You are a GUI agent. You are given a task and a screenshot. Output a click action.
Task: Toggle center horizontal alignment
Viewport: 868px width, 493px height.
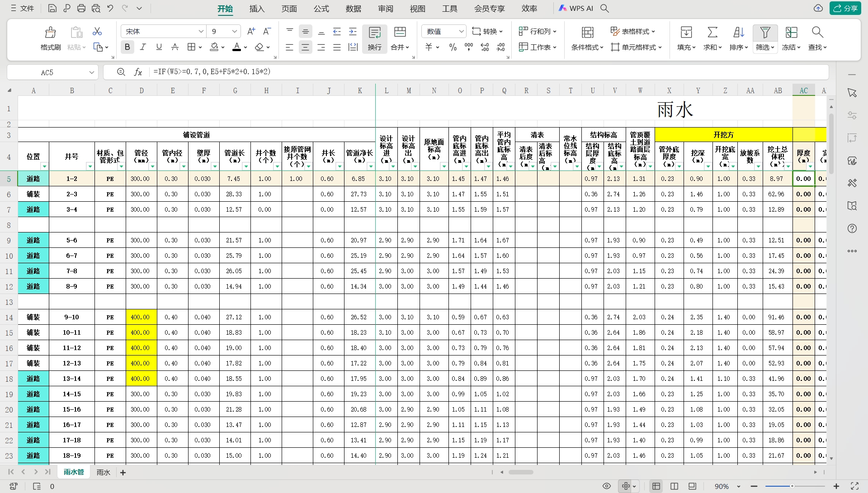(305, 47)
